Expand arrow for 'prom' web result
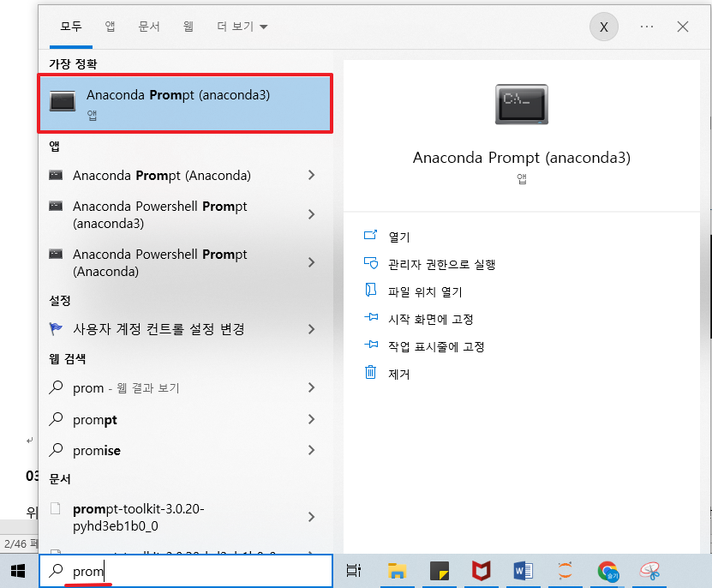 (312, 387)
